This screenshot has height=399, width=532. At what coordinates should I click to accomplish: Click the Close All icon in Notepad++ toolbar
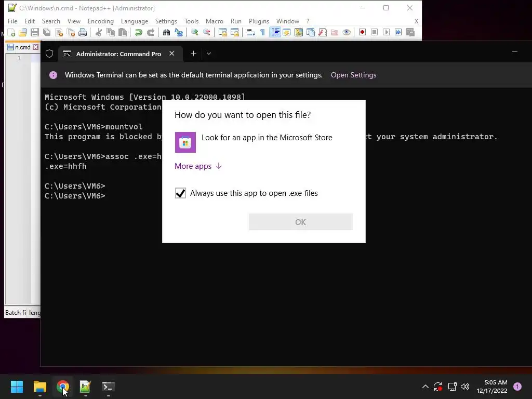coord(71,32)
